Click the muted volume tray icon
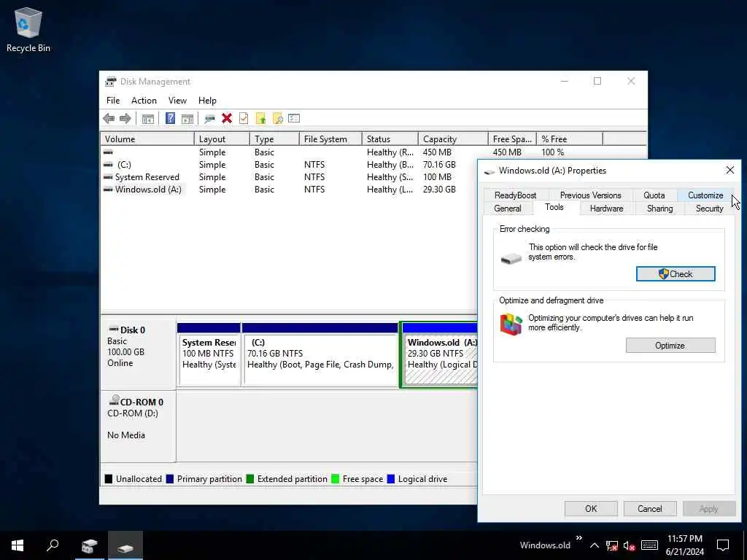747x560 pixels. click(630, 545)
